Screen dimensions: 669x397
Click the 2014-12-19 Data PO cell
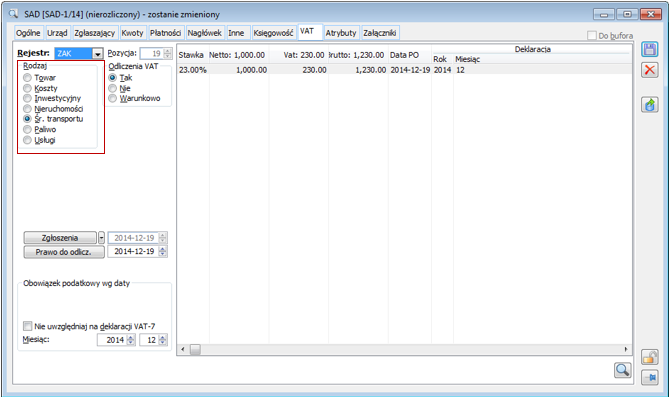pos(410,70)
